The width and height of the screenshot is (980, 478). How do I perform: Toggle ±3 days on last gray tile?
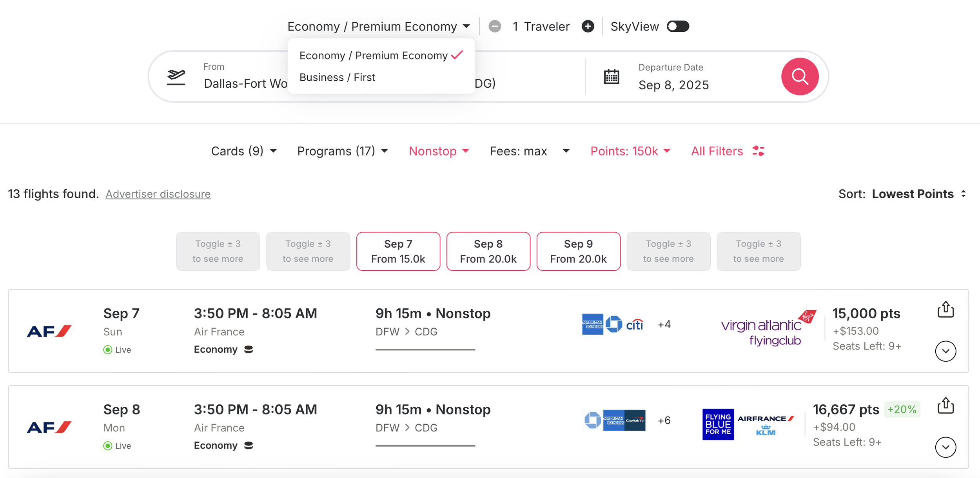(x=758, y=251)
